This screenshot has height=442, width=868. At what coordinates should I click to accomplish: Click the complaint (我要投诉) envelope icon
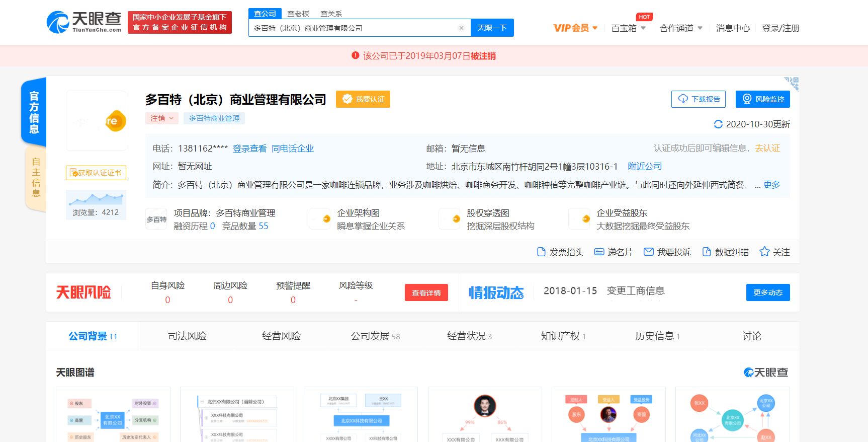tap(649, 252)
